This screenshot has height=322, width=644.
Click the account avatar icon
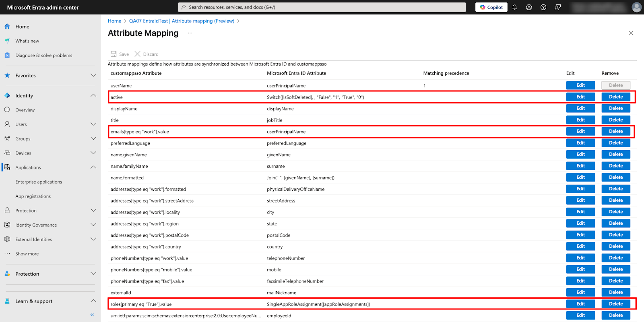tap(637, 7)
